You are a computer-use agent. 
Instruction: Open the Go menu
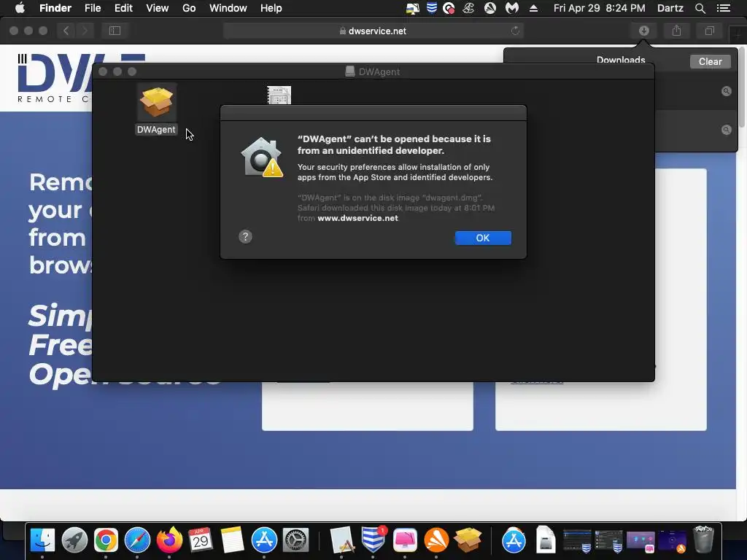189,8
